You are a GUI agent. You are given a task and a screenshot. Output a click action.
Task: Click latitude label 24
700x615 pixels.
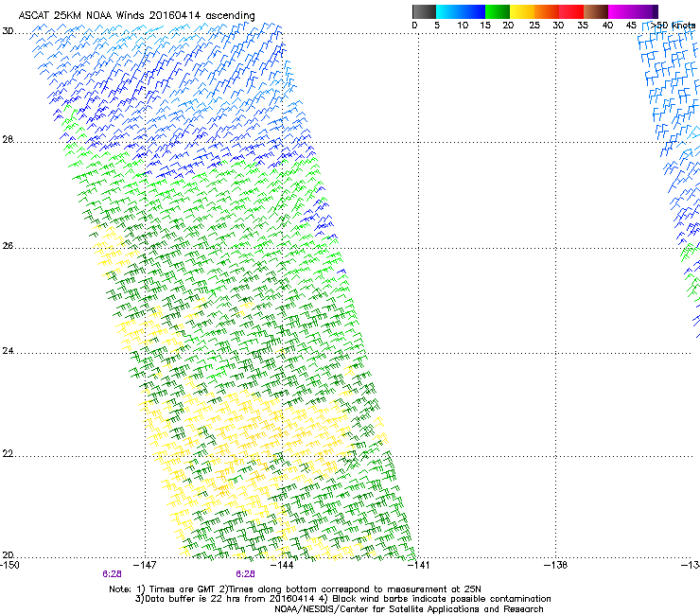pyautogui.click(x=8, y=351)
